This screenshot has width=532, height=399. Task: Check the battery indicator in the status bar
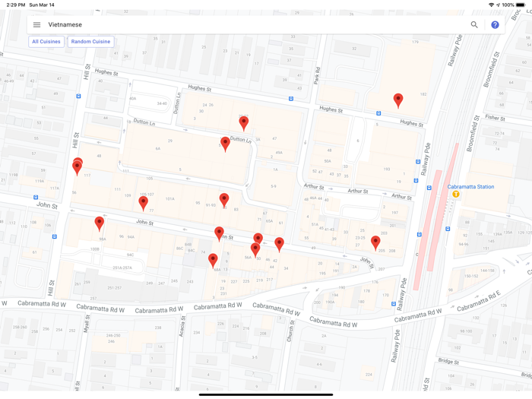(x=521, y=5)
